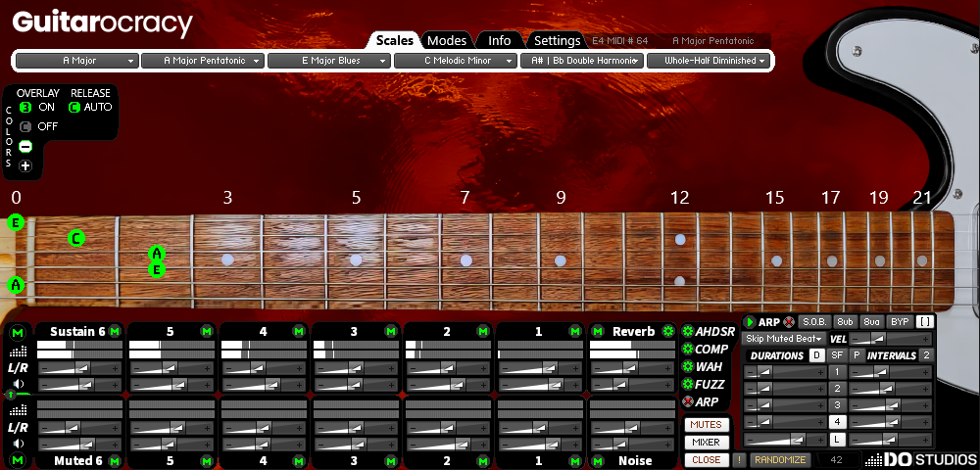Switch to the Settings tab
The width and height of the screenshot is (980, 470).
pyautogui.click(x=558, y=40)
